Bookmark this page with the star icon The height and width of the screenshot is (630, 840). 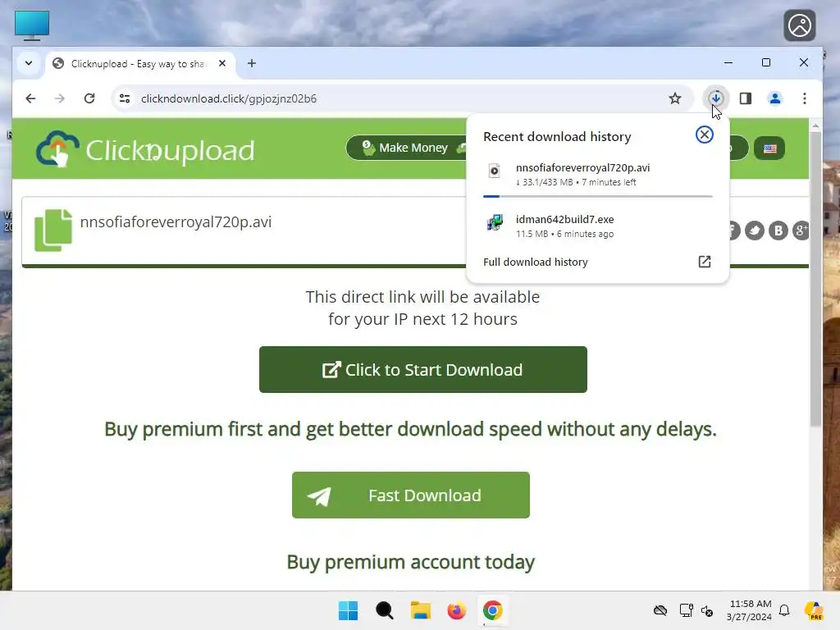(675, 98)
